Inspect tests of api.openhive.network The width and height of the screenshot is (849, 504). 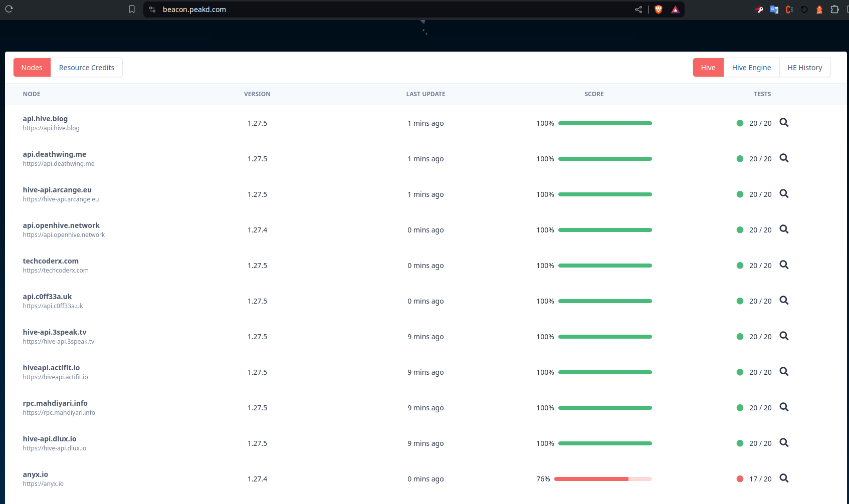784,229
